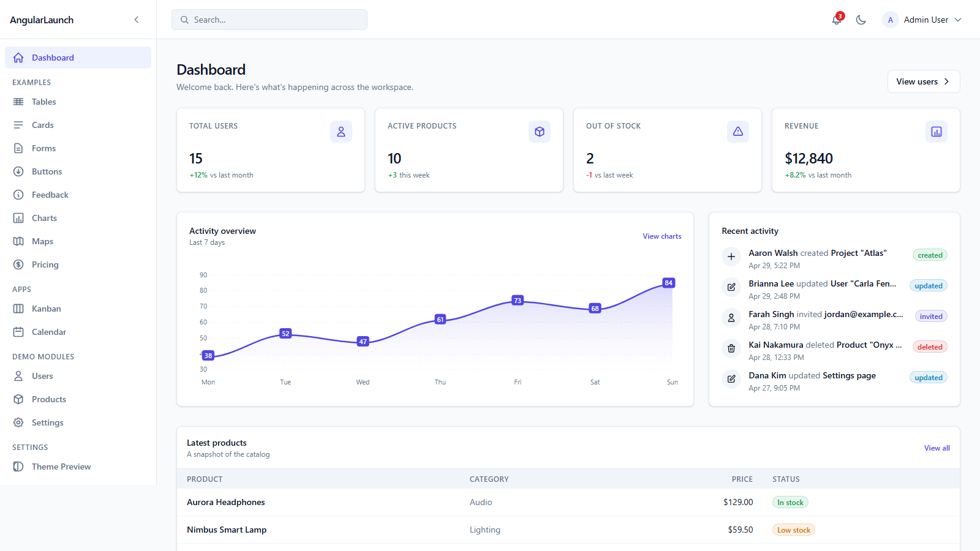Go to Tables in the sidebar
Viewport: 980px width, 551px height.
coord(78,102)
